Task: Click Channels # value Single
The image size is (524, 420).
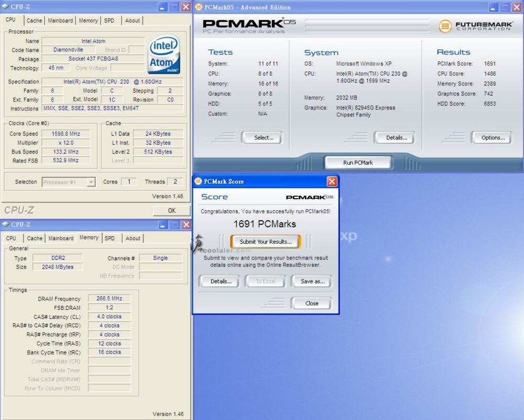Action: 160,258
